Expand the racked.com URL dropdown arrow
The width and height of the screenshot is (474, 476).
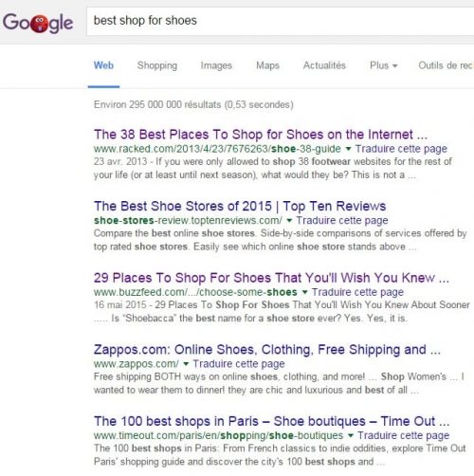pos(348,149)
